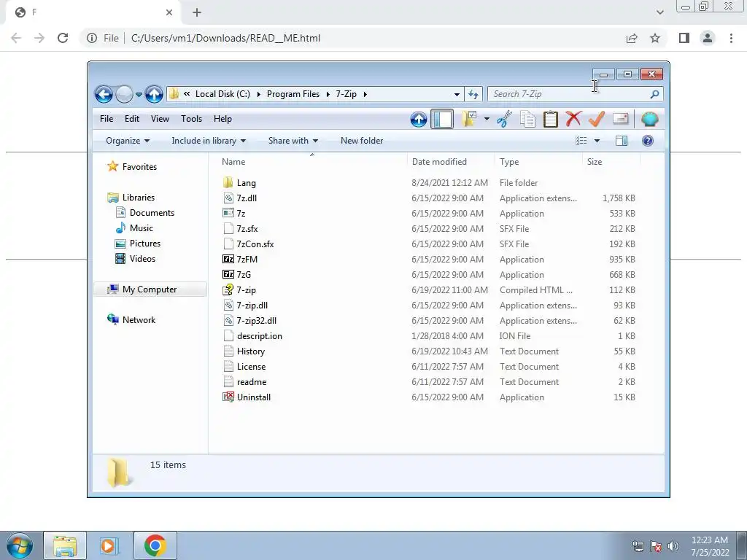
Task: Expand the Folder Options dropdown arrow
Action: point(487,119)
